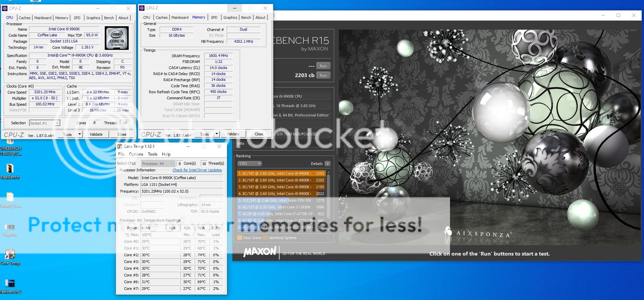Click the Core #6 temperature reading 31°C
Screen dimensions: 644x300
[x=160, y=282]
